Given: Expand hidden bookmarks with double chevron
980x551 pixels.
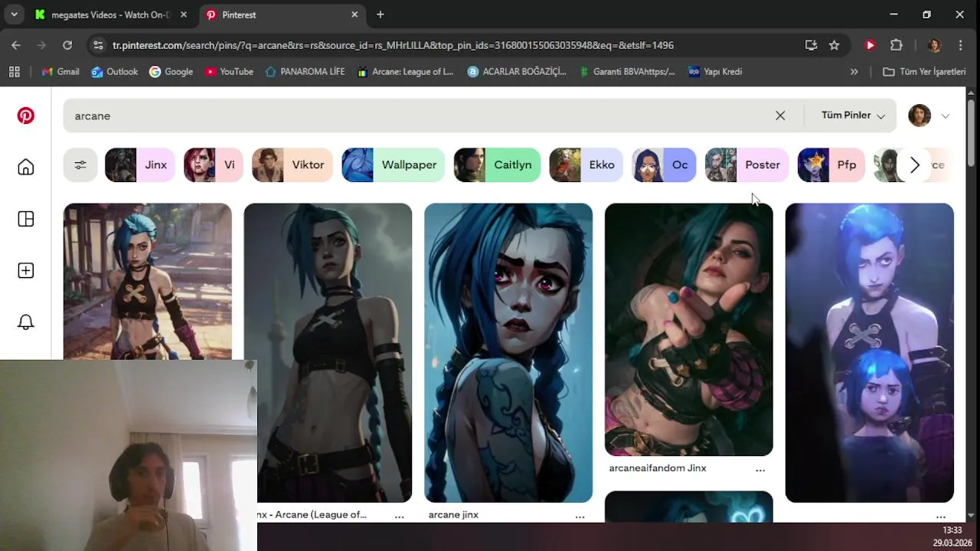Looking at the screenshot, I should coord(854,71).
